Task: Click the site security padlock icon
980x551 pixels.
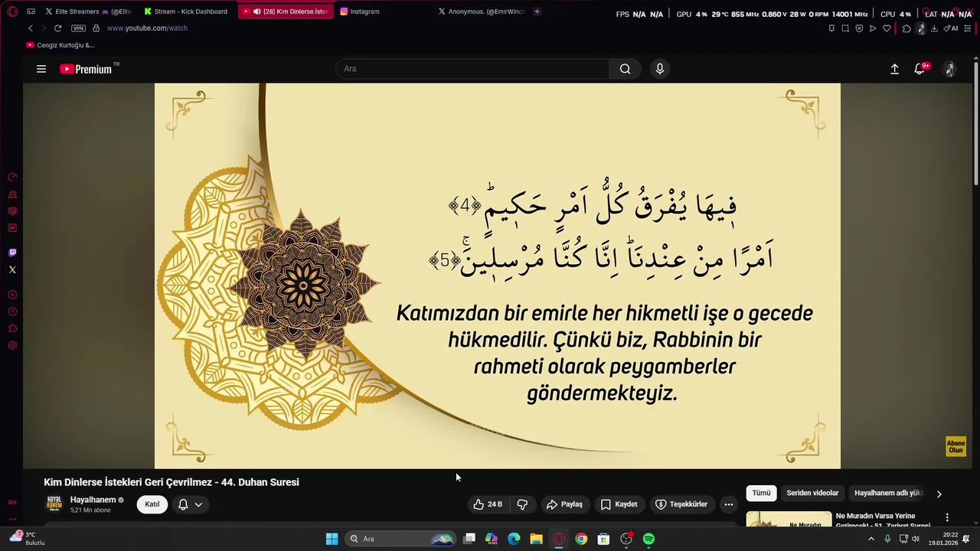Action: point(96,28)
